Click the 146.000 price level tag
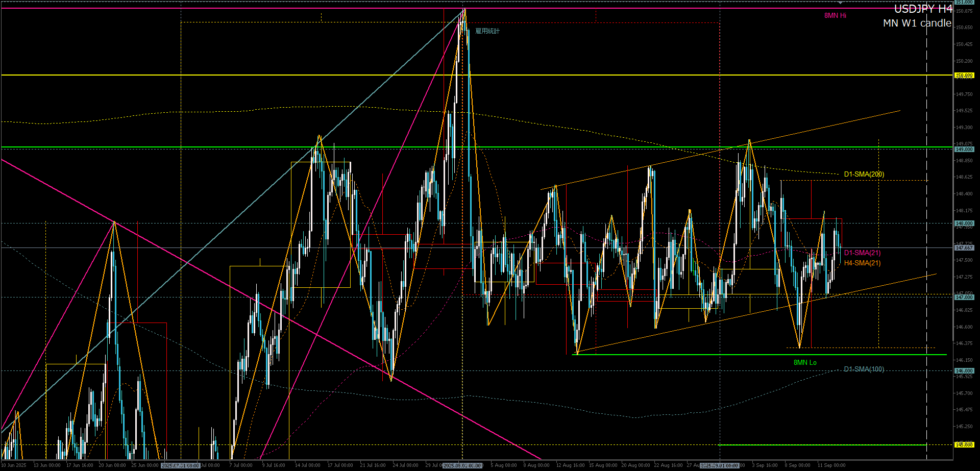 click(964, 371)
